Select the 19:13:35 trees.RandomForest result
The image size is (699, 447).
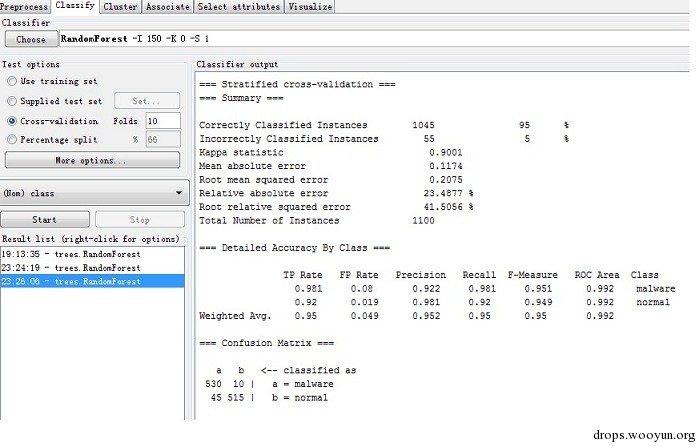92,254
